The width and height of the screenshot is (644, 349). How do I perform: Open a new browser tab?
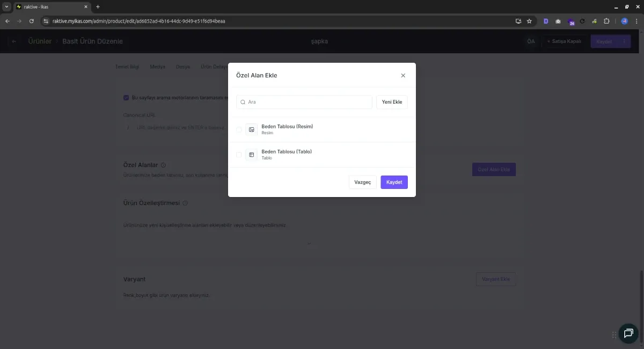pos(98,6)
